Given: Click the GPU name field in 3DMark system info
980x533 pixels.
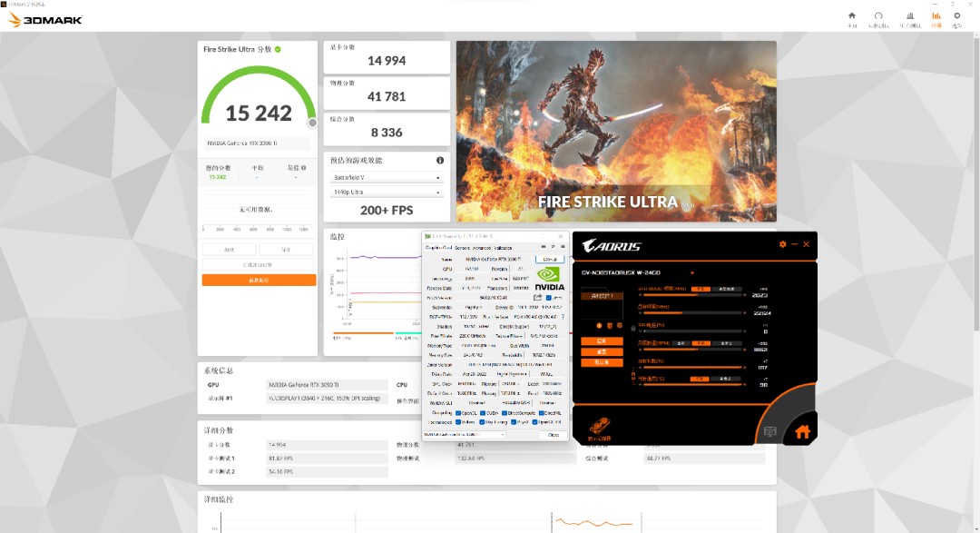Looking at the screenshot, I should [327, 385].
